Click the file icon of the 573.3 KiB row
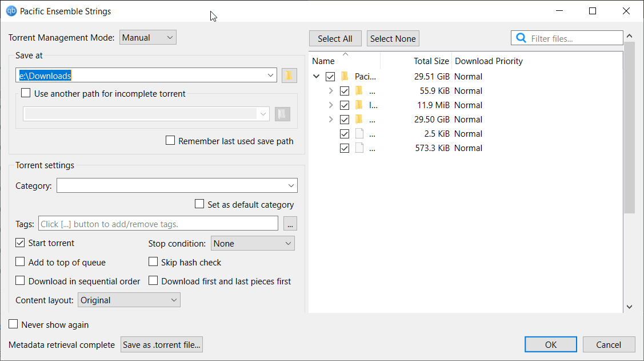The image size is (644, 361). click(359, 148)
